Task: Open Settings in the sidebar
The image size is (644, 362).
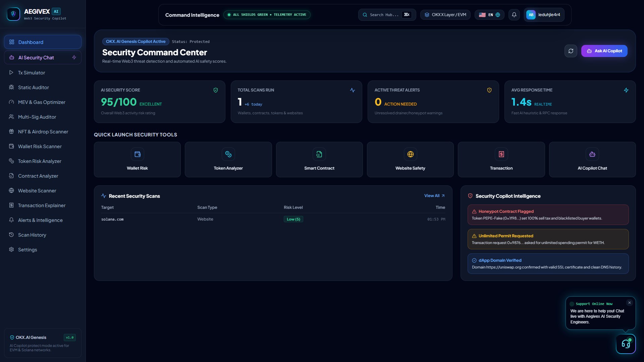Action: coord(43,249)
